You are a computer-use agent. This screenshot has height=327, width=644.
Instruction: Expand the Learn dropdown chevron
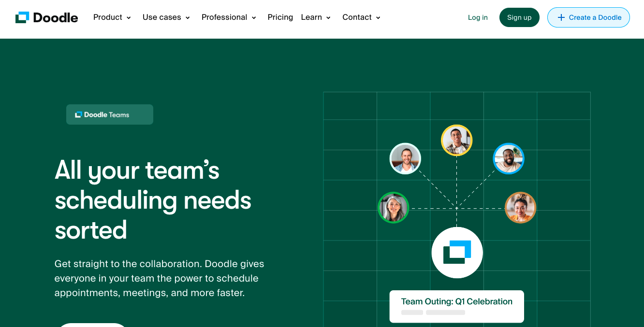pyautogui.click(x=328, y=18)
